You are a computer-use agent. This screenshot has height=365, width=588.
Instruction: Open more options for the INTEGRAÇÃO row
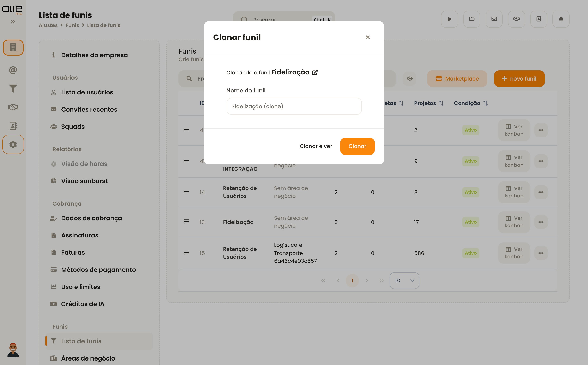[x=541, y=161]
